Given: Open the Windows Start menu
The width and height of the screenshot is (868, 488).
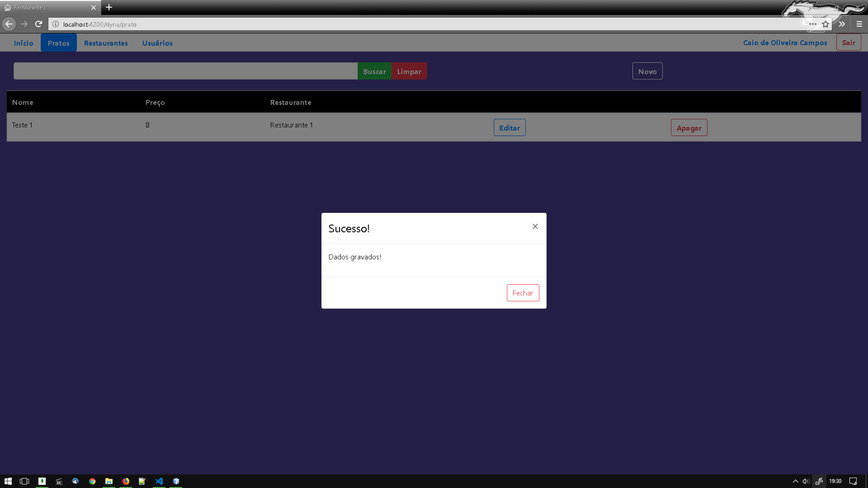Looking at the screenshot, I should [x=8, y=481].
